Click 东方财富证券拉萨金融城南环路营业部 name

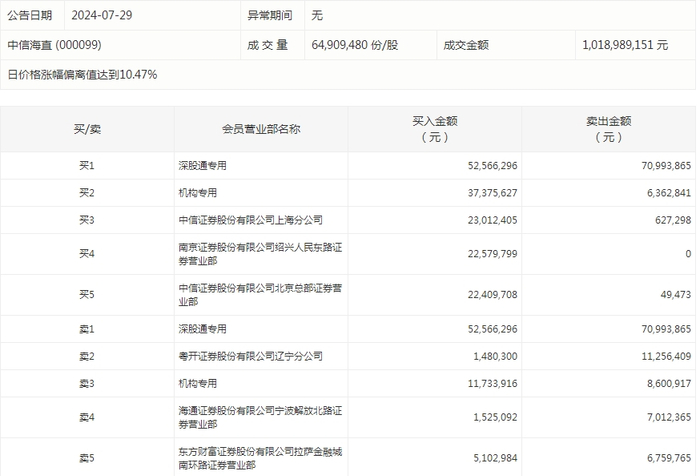tap(260, 458)
